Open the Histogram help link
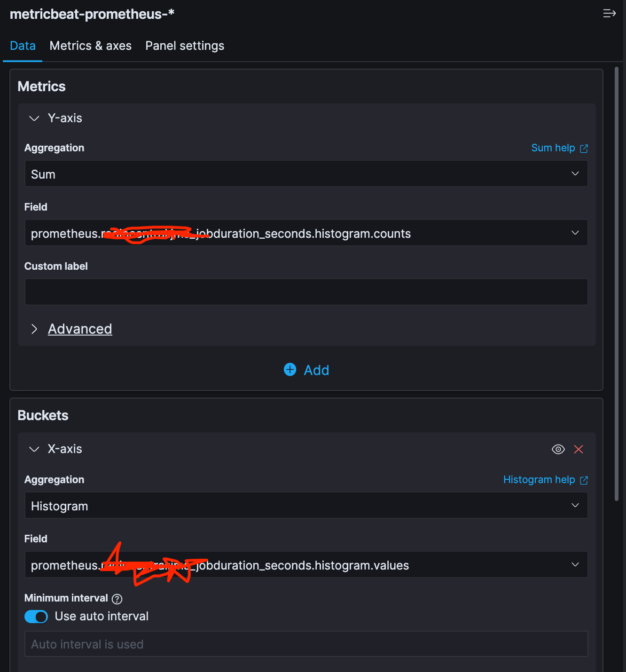 pyautogui.click(x=539, y=480)
